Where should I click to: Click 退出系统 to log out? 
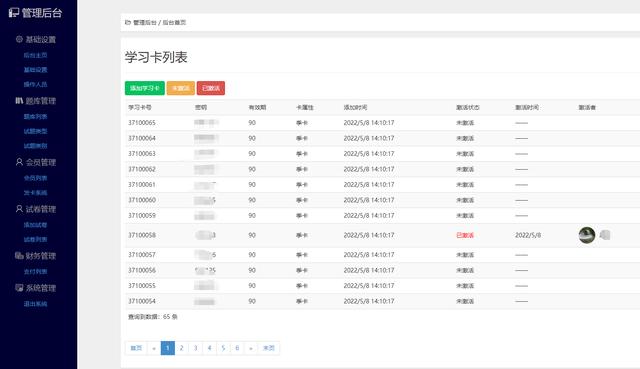click(x=36, y=304)
